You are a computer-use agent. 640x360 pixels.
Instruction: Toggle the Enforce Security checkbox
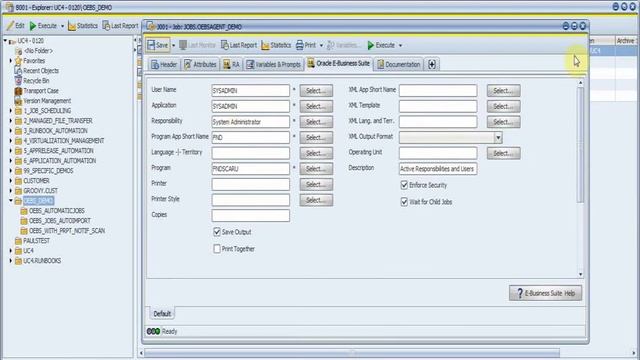(x=404, y=185)
